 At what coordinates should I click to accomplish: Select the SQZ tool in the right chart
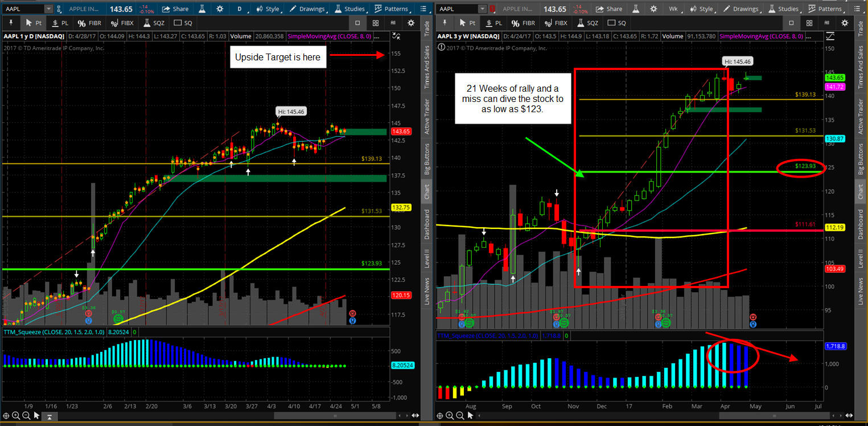click(587, 23)
